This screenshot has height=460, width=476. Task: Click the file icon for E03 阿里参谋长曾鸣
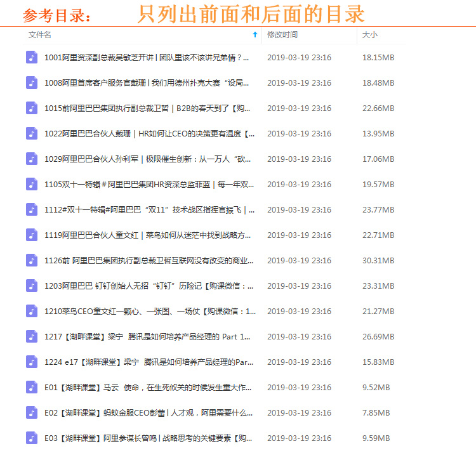click(x=32, y=438)
